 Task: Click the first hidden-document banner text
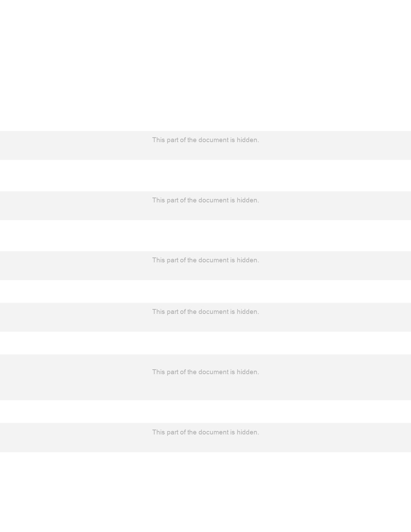tap(205, 140)
